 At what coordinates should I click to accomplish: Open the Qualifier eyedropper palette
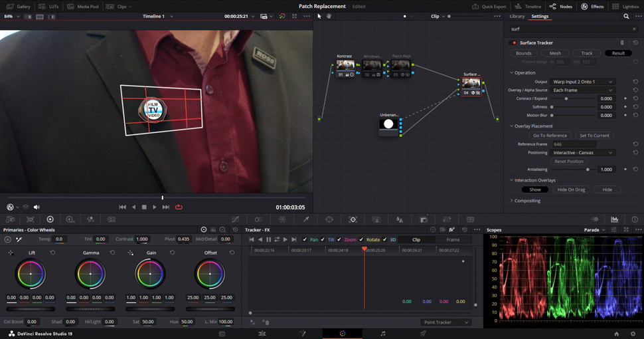[306, 220]
